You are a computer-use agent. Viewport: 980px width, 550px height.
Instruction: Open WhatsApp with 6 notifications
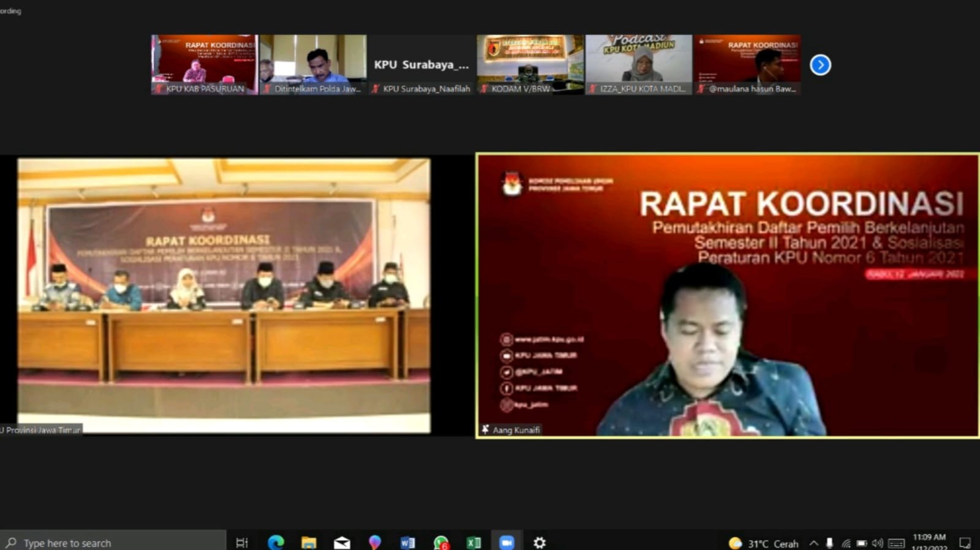[440, 543]
